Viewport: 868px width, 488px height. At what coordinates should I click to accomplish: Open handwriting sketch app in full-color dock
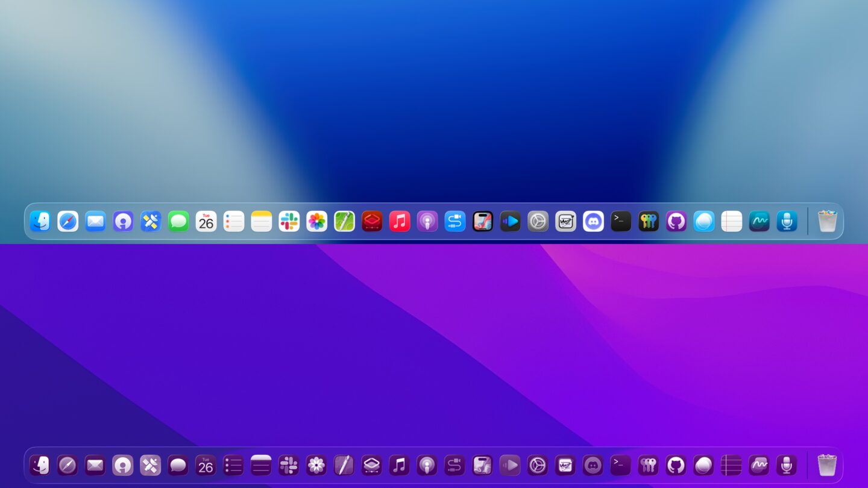[x=565, y=221]
